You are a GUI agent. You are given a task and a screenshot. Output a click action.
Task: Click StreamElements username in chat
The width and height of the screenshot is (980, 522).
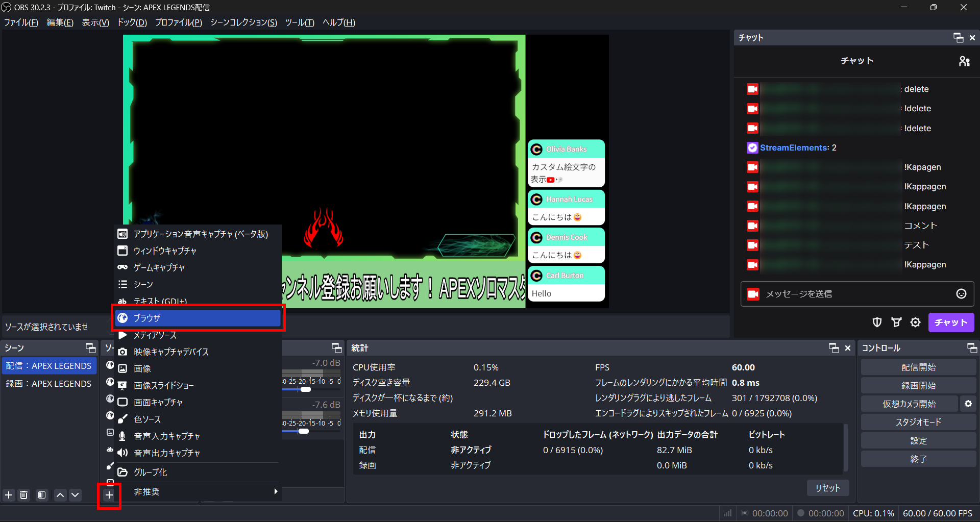coord(794,147)
